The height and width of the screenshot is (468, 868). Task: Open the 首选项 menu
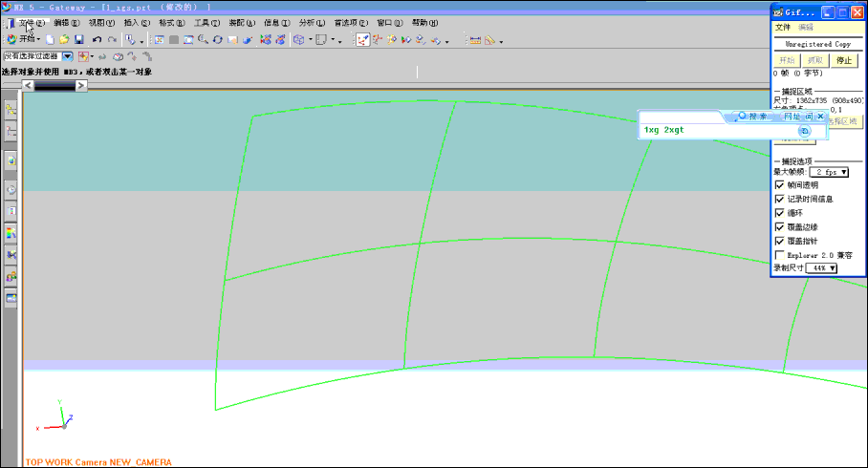point(351,23)
